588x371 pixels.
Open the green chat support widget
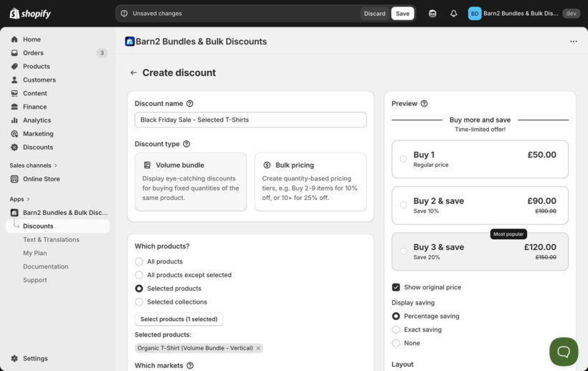pos(564,352)
